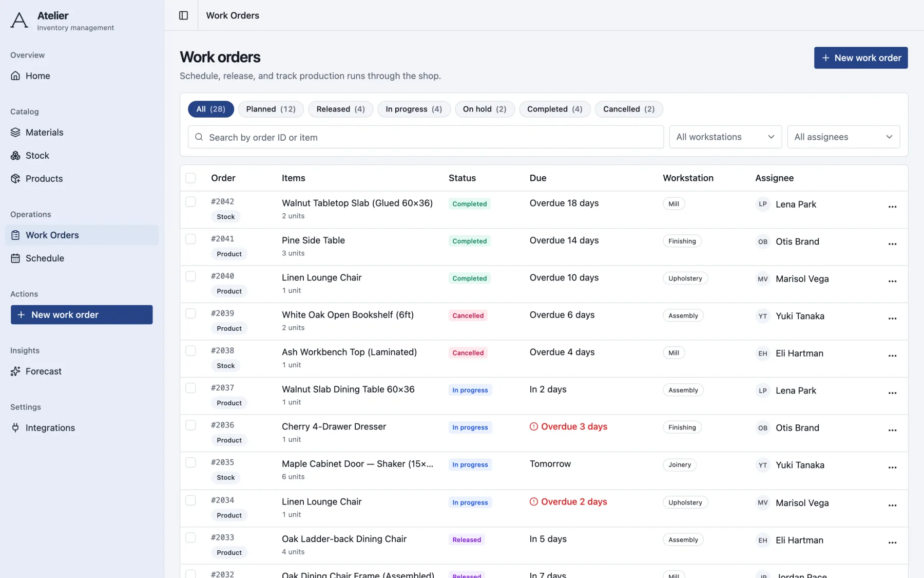Filter by In progress (4) orders
The width and height of the screenshot is (924, 578).
(x=414, y=109)
